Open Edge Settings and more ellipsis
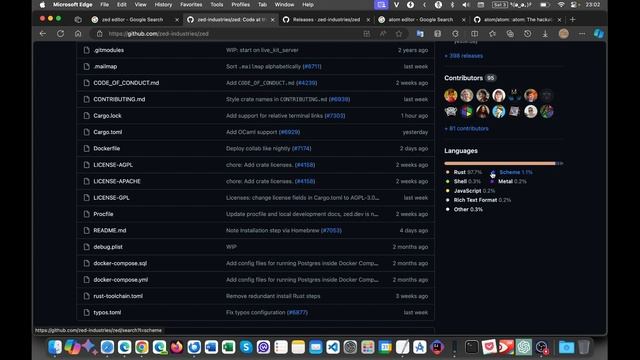The image size is (640, 360). point(582,34)
